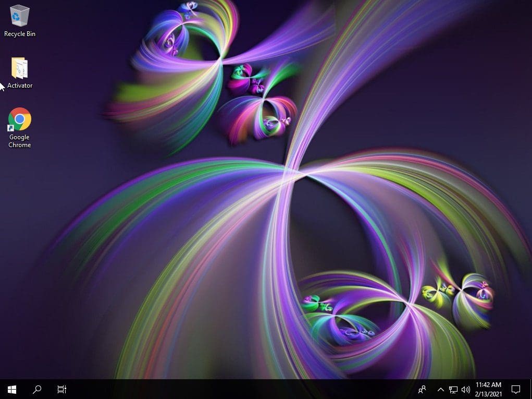Open the Start menu
The width and height of the screenshot is (532, 399).
pyautogui.click(x=11, y=389)
